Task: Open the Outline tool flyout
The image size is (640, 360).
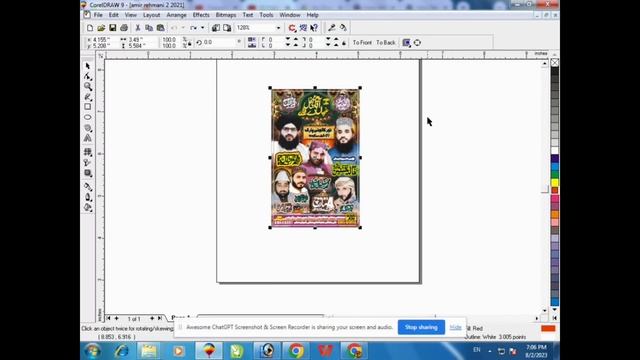Action: click(88, 197)
